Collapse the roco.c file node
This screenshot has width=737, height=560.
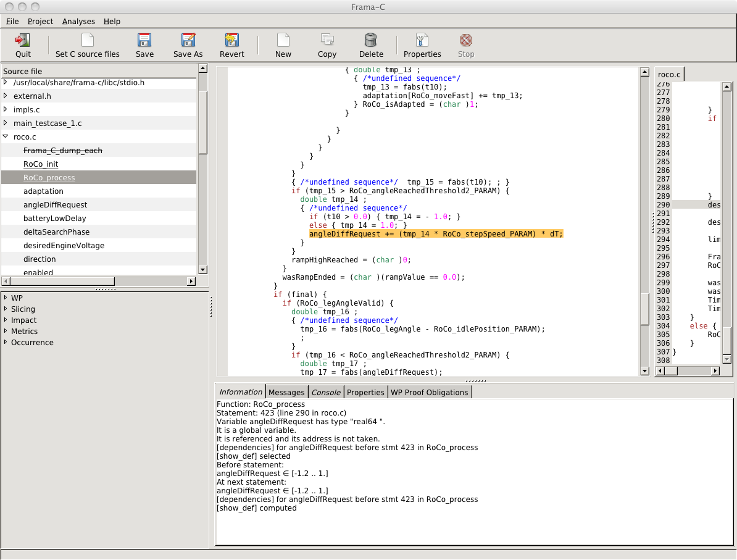[x=6, y=137]
